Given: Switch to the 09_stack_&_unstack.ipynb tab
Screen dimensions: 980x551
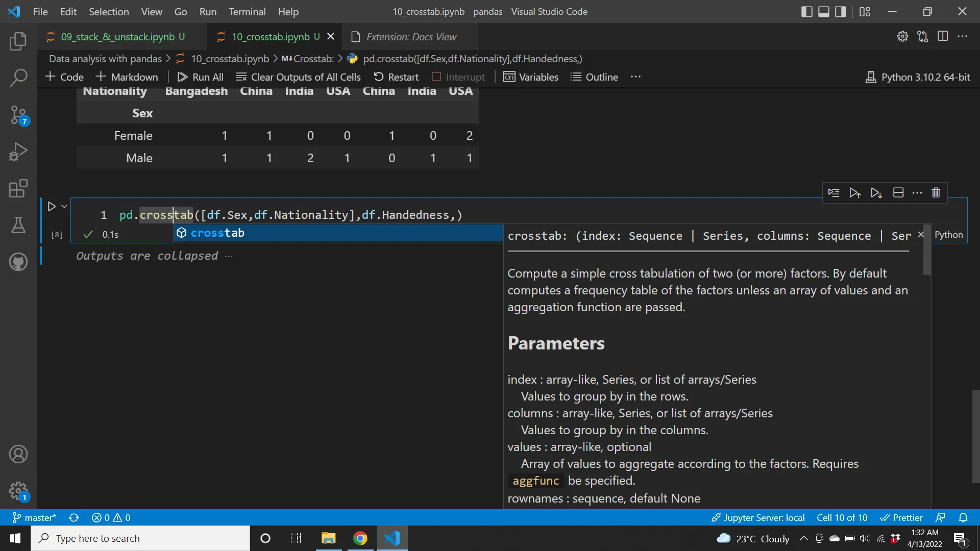Looking at the screenshot, I should (x=116, y=36).
